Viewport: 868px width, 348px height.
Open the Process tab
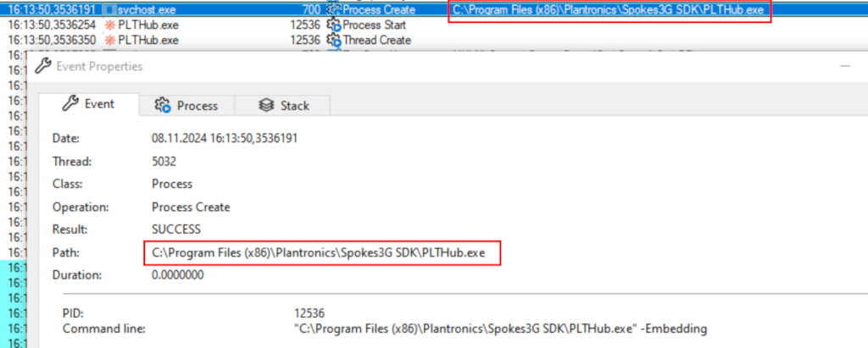[186, 106]
